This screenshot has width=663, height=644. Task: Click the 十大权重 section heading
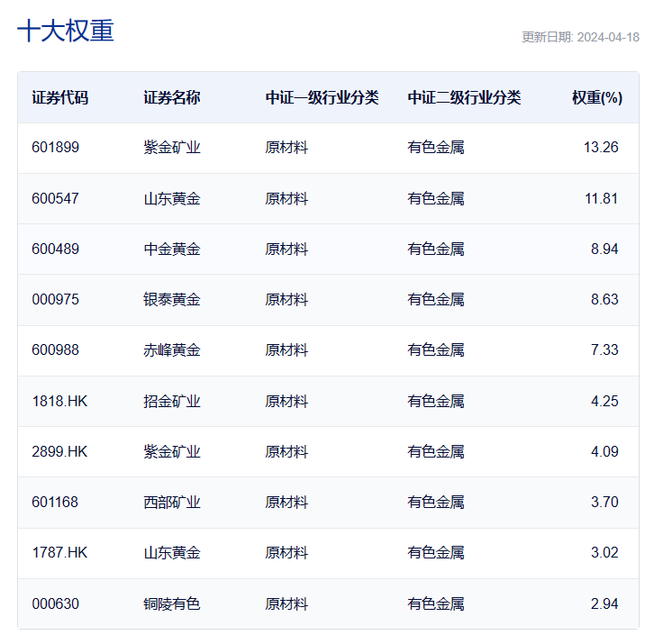(x=66, y=31)
